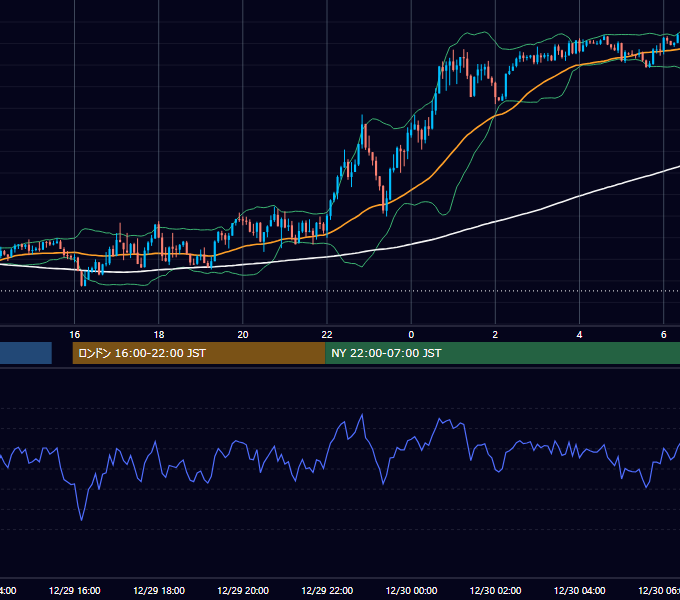Click the 0 hour label on price chart axis
The width and height of the screenshot is (680, 600).
(x=411, y=335)
